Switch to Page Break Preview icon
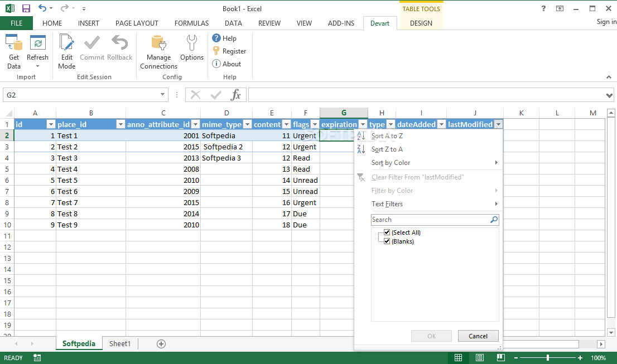This screenshot has width=617, height=364. tap(500, 358)
